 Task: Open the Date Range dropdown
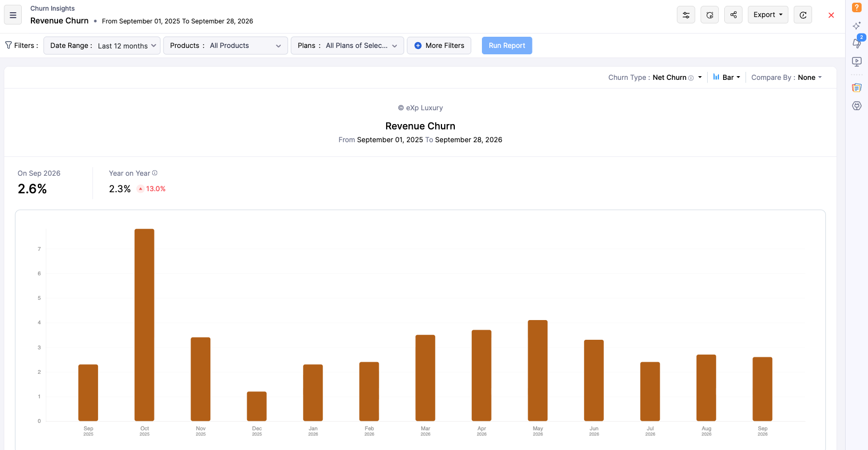click(102, 46)
